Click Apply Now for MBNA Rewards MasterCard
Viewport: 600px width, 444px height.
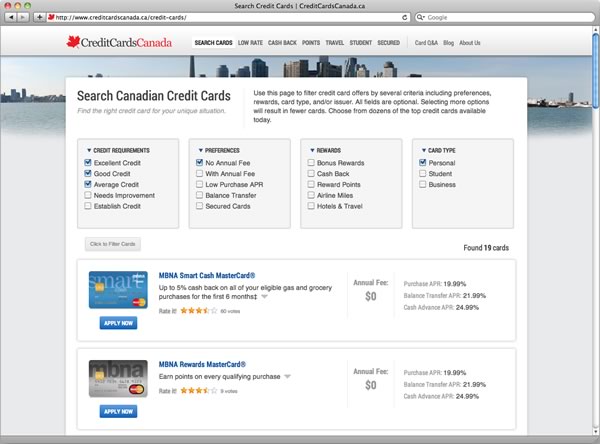tap(118, 411)
